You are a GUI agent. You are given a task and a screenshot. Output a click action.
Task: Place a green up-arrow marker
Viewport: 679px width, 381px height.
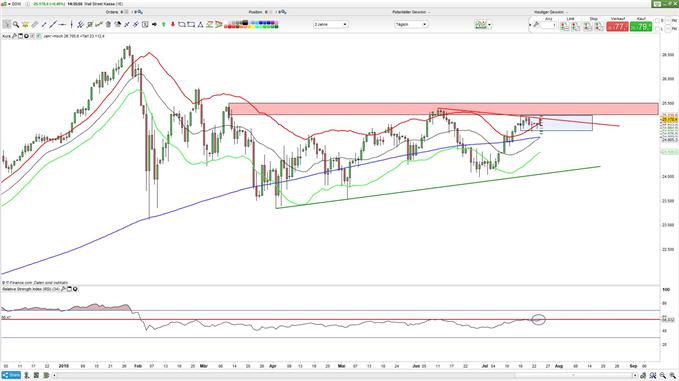tap(164, 25)
